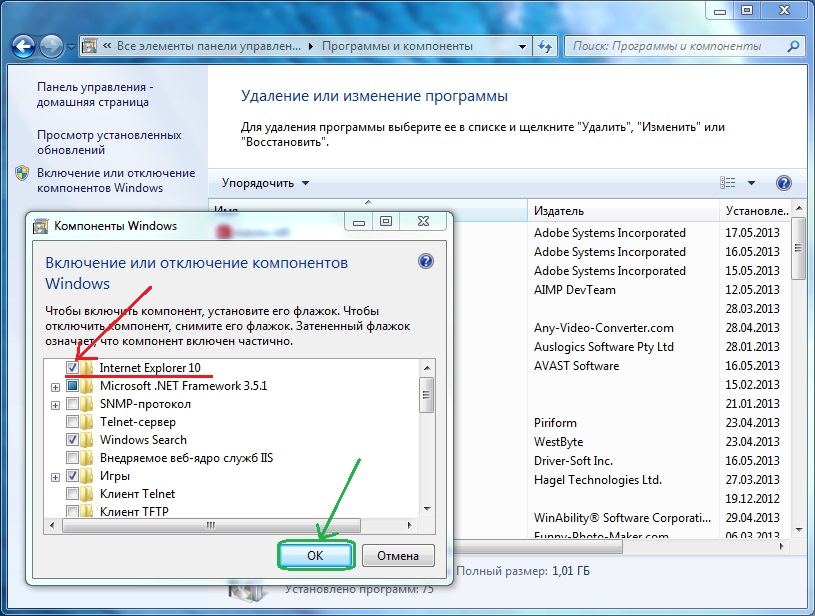
Task: Click the shield icon beside Windows components link
Action: [x=22, y=173]
